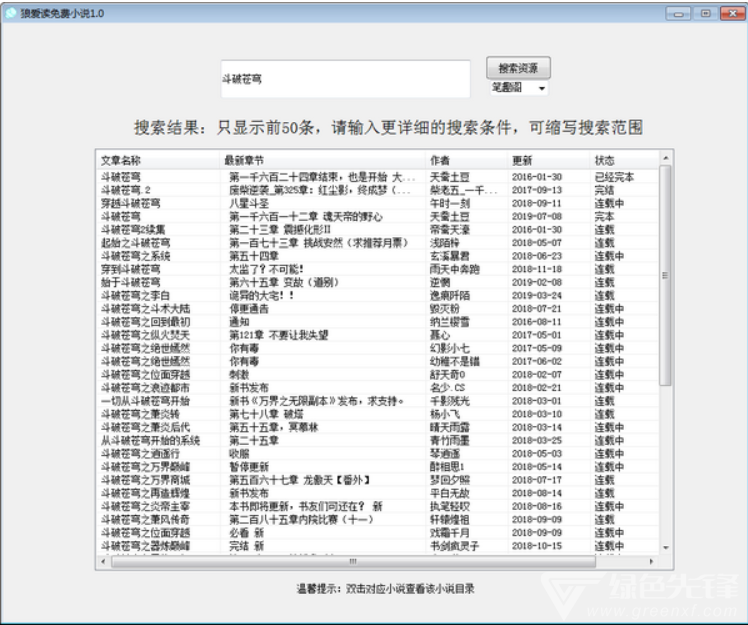Click the update date 2017-06-02
The width and height of the screenshot is (748, 625).
point(537,361)
